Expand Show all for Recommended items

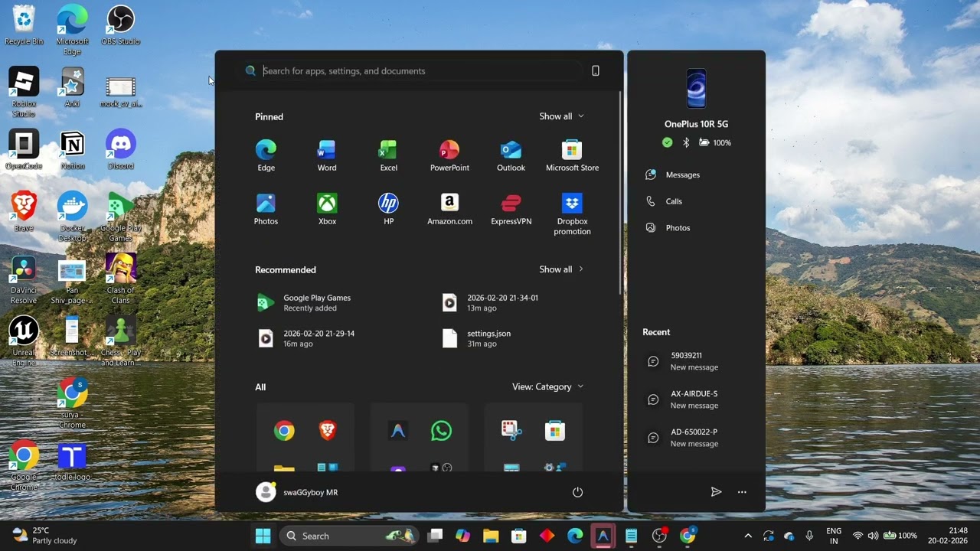561,269
